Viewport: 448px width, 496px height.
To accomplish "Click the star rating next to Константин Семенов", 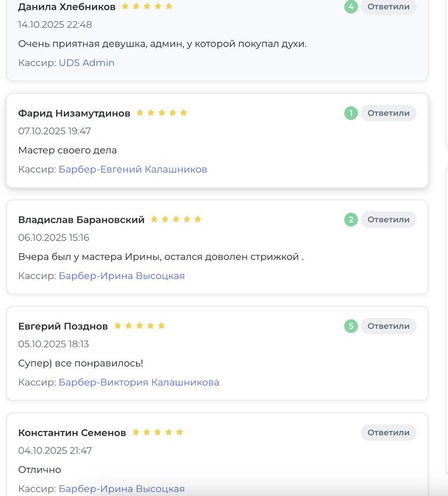I will (x=157, y=432).
